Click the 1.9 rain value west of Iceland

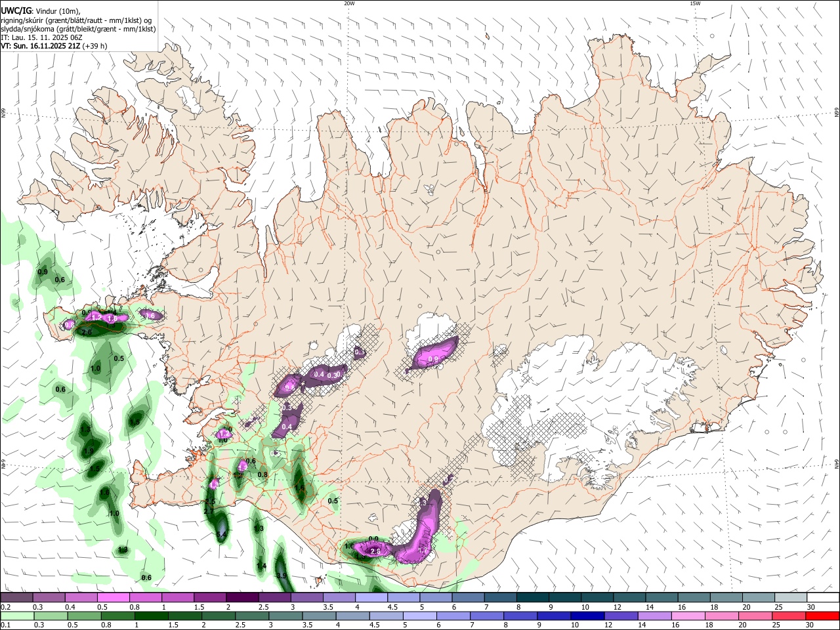89,451
